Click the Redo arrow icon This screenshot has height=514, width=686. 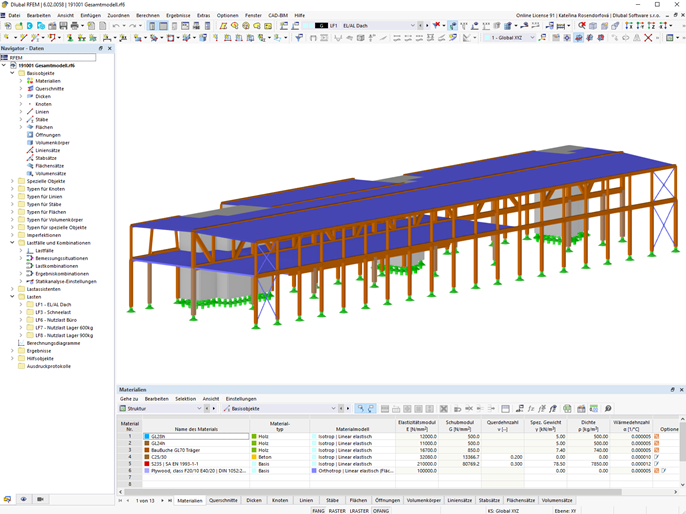click(x=132, y=26)
